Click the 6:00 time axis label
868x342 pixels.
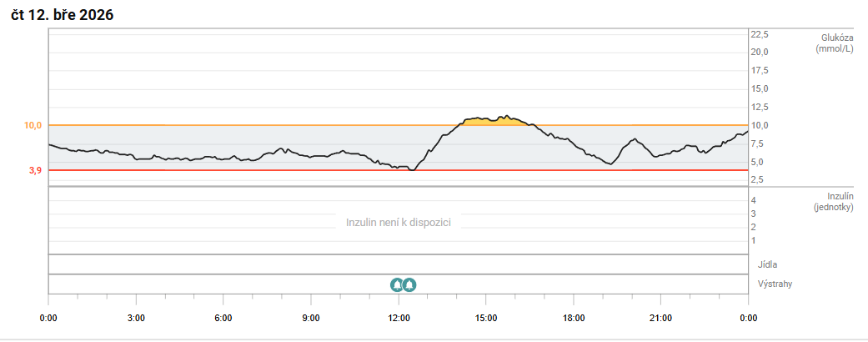click(223, 318)
